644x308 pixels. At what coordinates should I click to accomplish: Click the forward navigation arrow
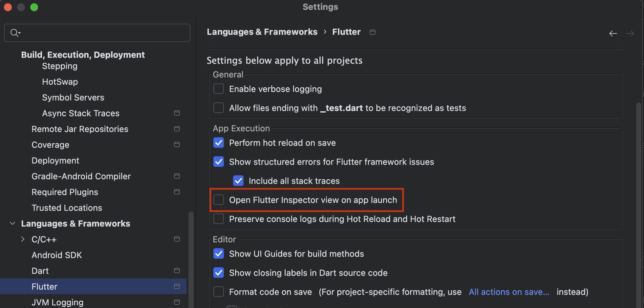pos(630,33)
